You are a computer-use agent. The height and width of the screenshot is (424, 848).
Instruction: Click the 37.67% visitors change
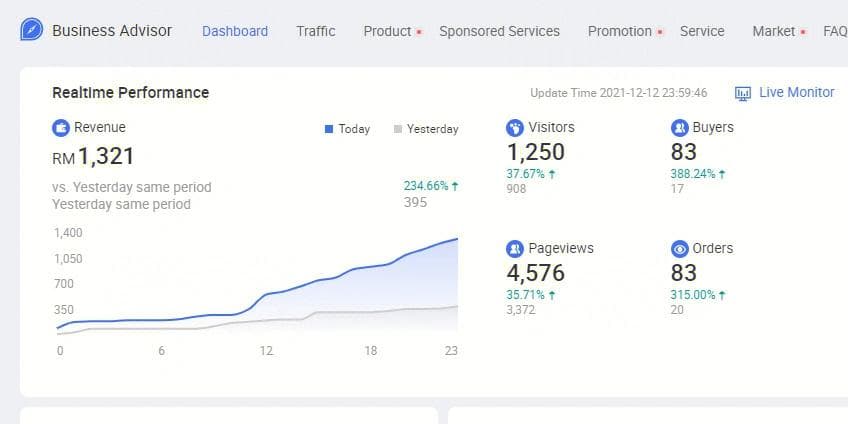click(526, 174)
